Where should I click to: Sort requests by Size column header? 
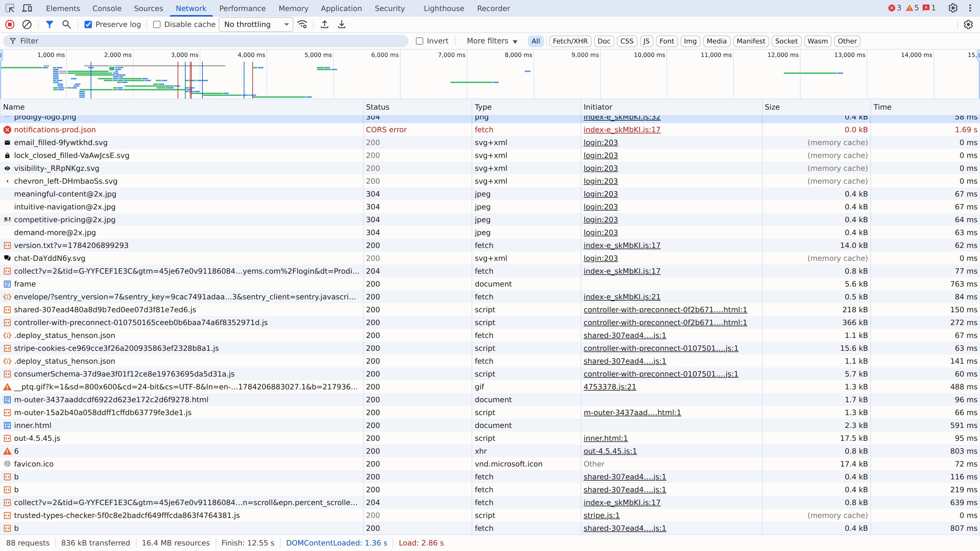point(816,107)
